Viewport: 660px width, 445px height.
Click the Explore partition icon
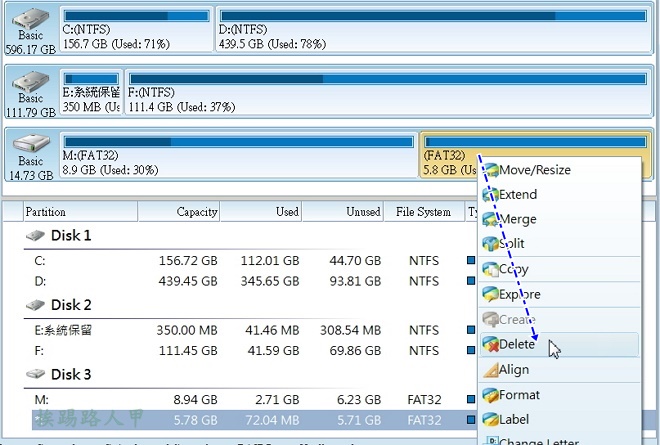coord(490,294)
